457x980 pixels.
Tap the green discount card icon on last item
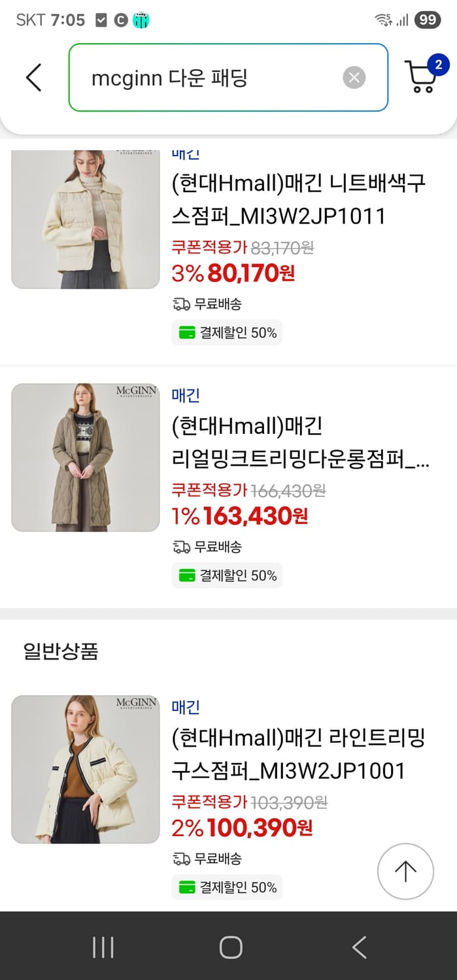188,887
